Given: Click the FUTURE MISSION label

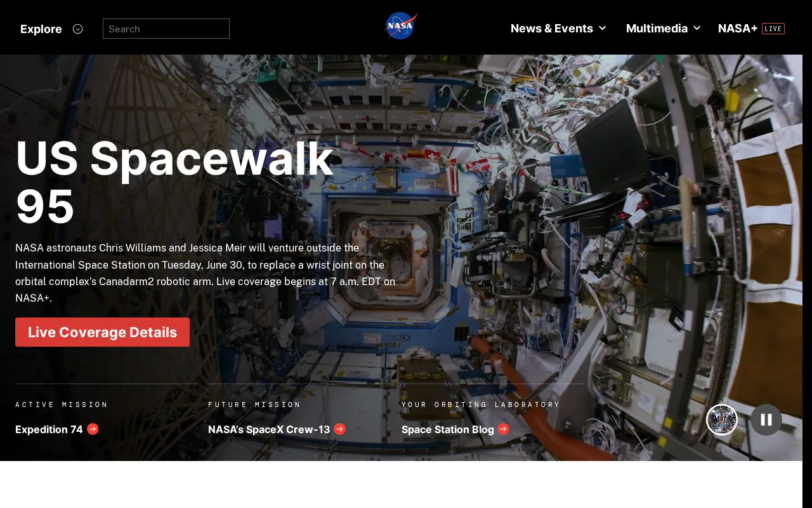Looking at the screenshot, I should point(254,404).
